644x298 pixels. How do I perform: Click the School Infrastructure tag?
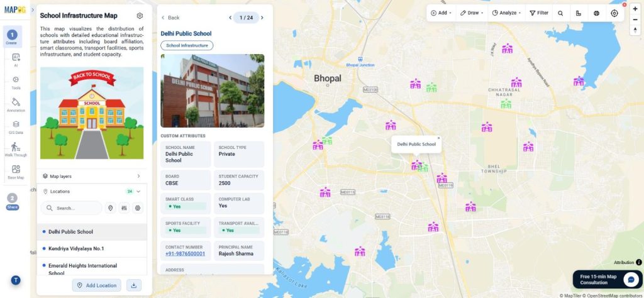(x=187, y=45)
